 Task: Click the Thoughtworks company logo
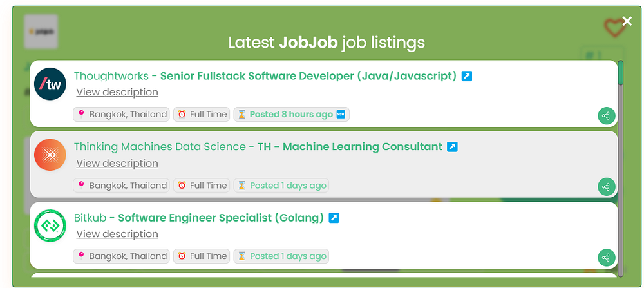click(x=50, y=84)
